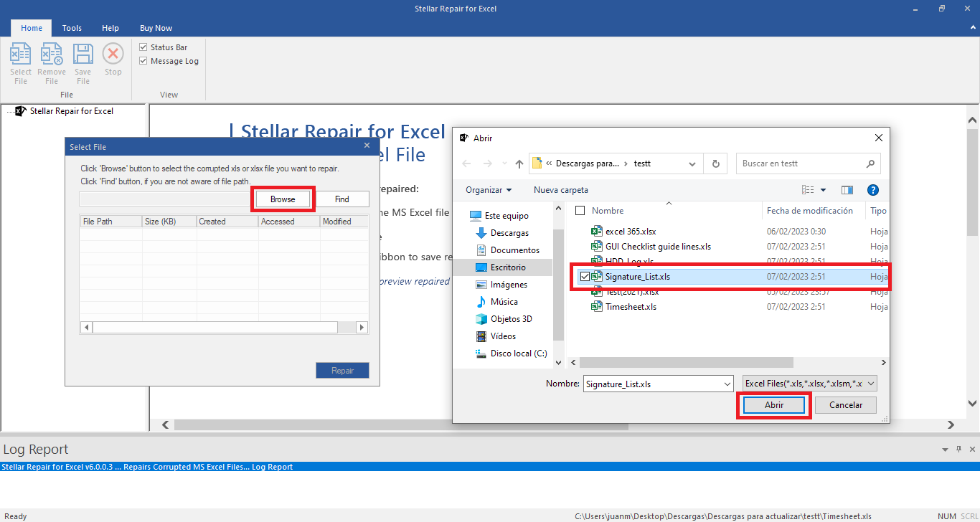Go back in the Abrir dialog
This screenshot has height=522, width=980.
click(x=467, y=163)
